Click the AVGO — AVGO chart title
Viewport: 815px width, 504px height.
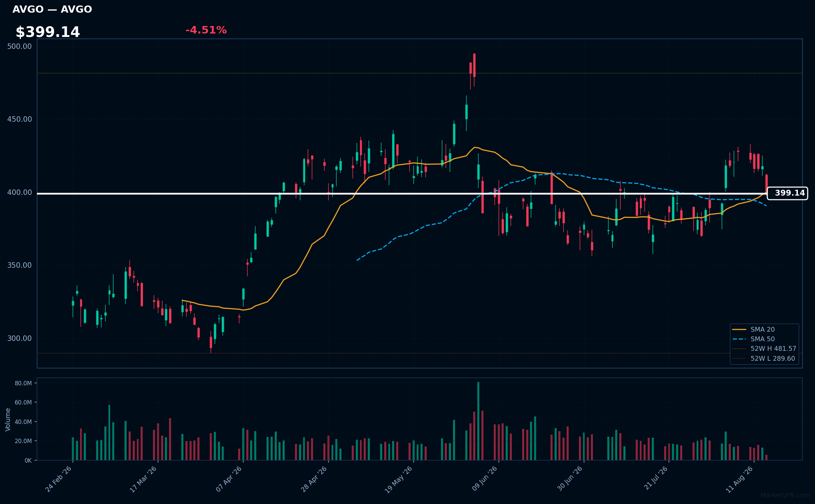52,9
